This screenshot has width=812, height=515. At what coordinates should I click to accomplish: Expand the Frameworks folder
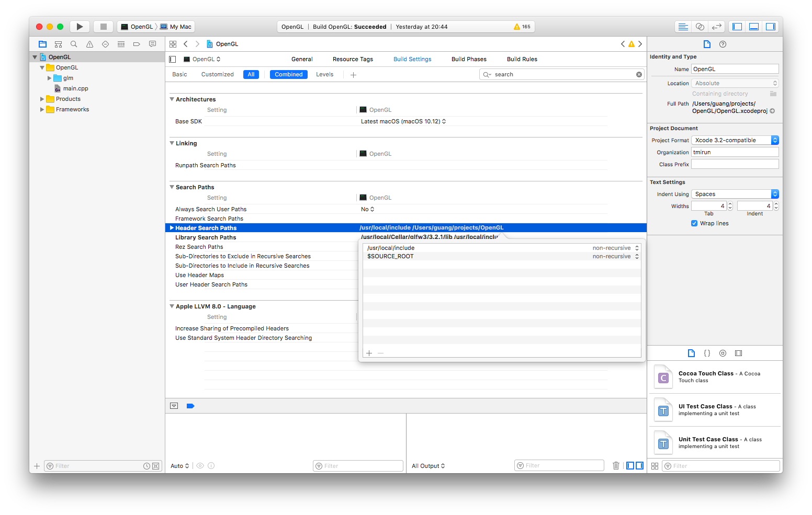[x=42, y=109]
